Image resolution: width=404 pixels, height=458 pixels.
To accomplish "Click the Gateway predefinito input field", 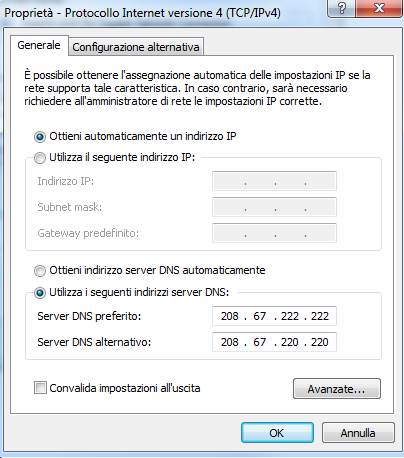I will point(274,233).
